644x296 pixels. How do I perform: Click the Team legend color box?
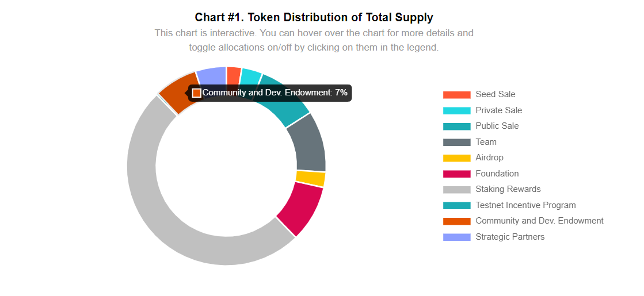click(x=457, y=143)
